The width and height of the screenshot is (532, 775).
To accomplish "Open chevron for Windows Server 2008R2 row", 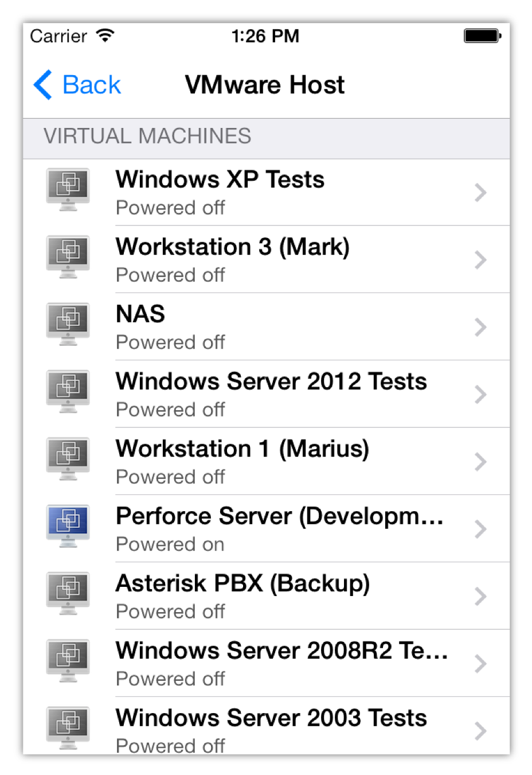I will tap(480, 664).
